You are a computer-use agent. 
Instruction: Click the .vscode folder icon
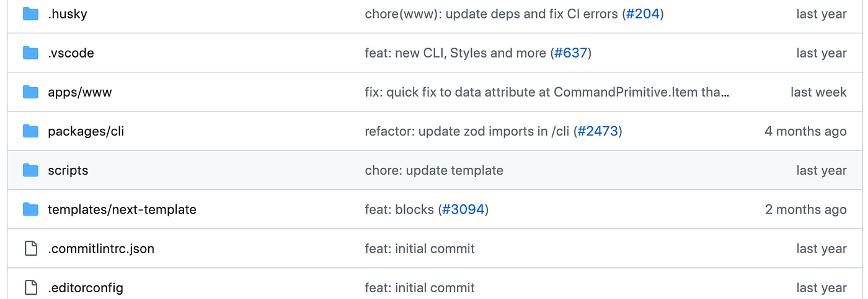pyautogui.click(x=30, y=53)
